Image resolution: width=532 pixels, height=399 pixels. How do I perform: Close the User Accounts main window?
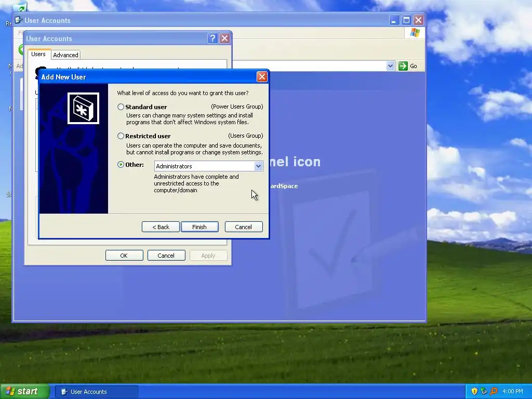tap(418, 20)
